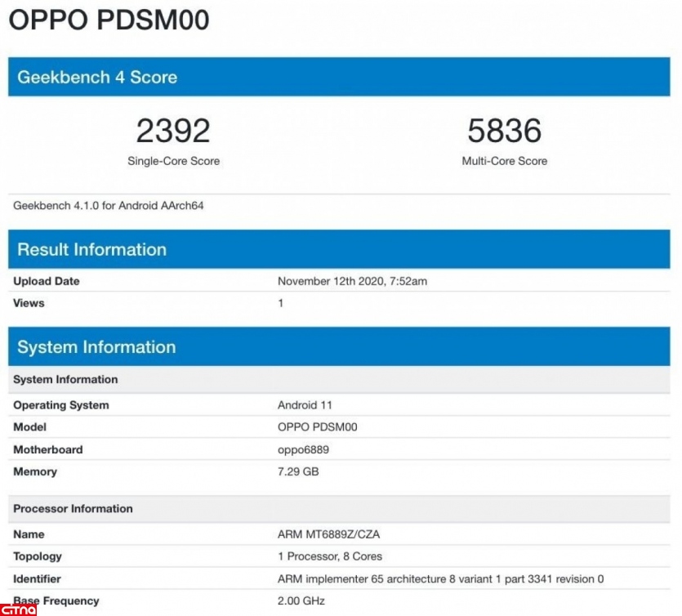682x616 pixels.
Task: Click the multi-core score 5836
Action: point(504,131)
